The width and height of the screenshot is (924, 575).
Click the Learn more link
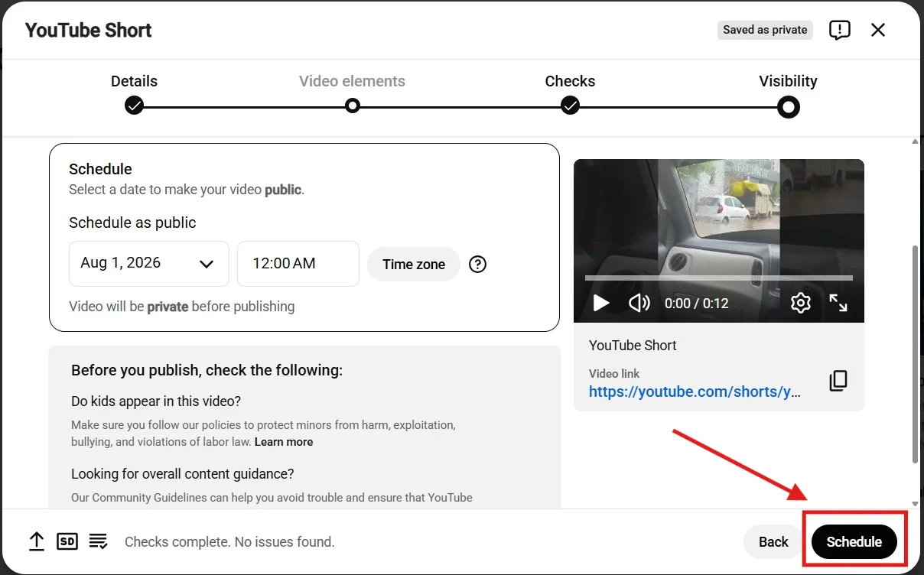[x=284, y=442]
